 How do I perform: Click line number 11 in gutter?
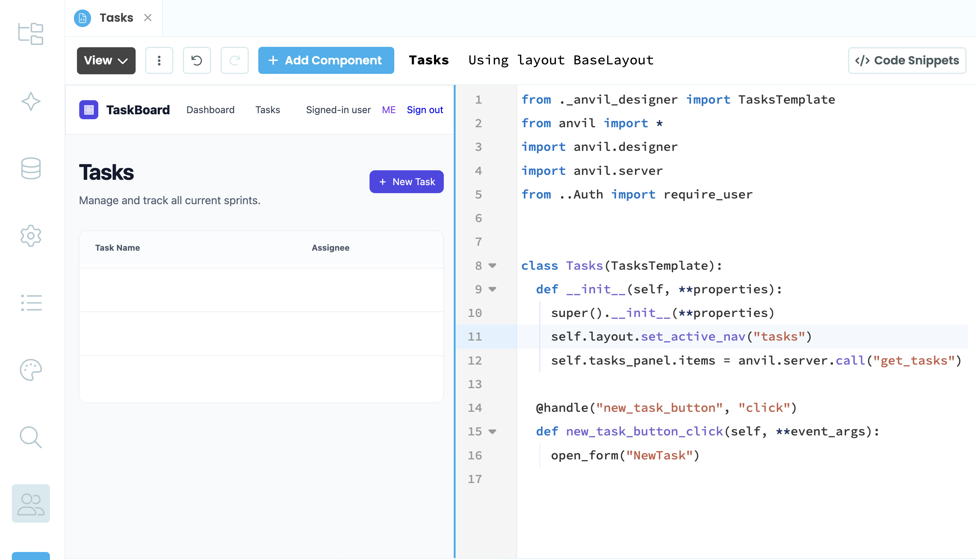(x=475, y=336)
